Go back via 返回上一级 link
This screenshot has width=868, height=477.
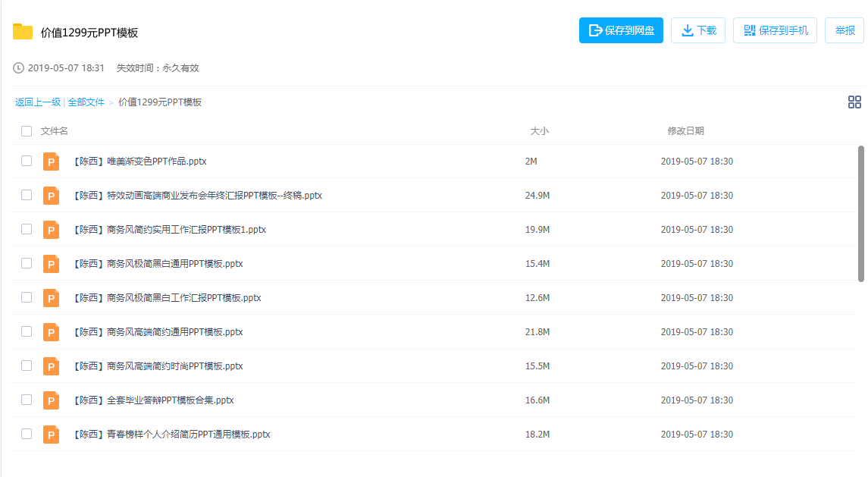point(38,102)
